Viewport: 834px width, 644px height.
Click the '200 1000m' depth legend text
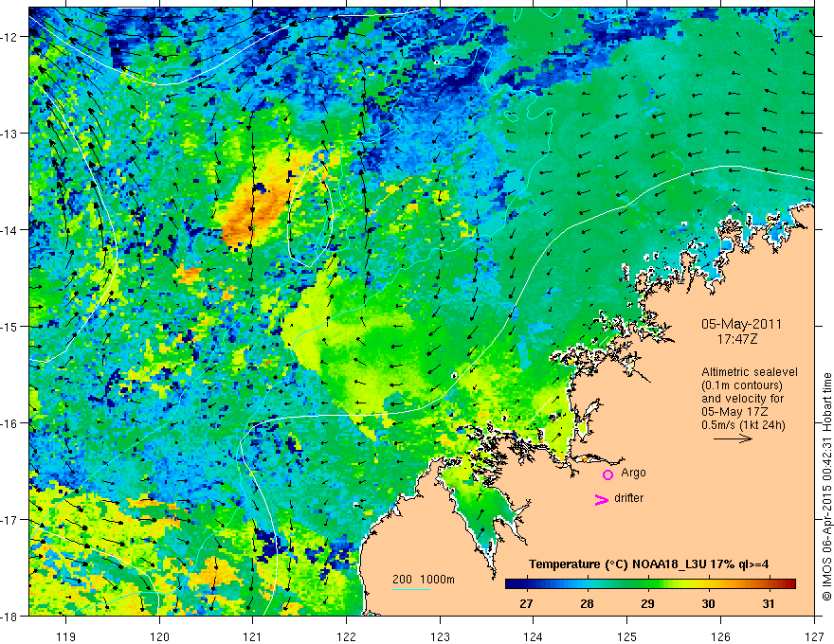click(x=424, y=580)
